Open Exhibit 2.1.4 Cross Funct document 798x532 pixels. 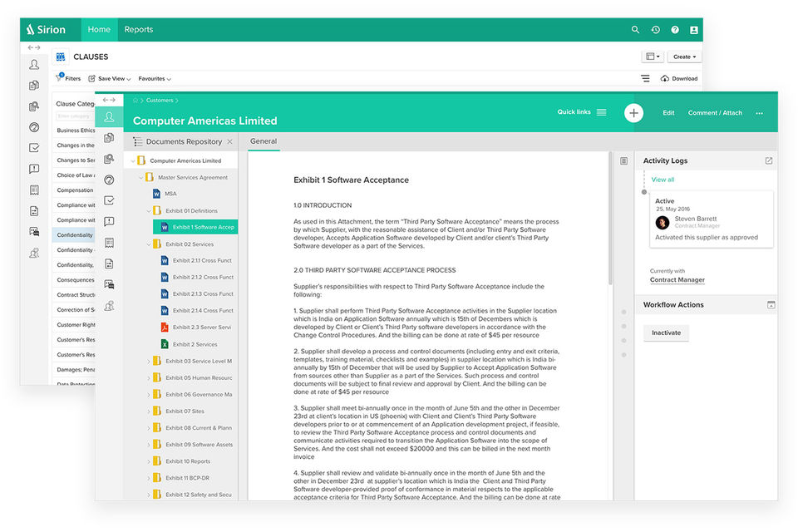click(197, 311)
